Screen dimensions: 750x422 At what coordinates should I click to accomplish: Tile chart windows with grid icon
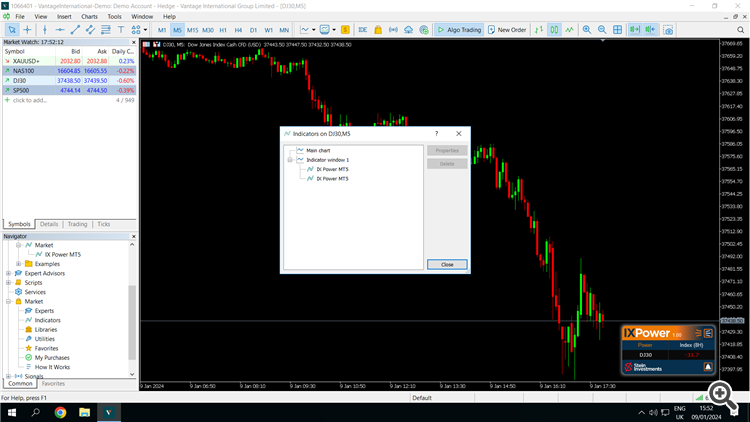[x=618, y=30]
